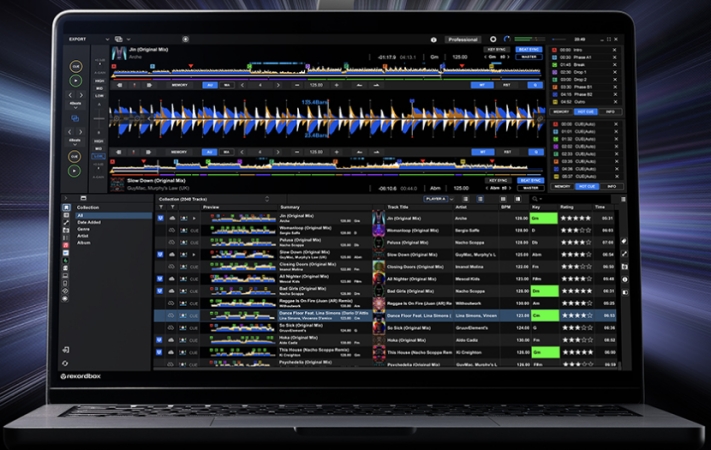This screenshot has height=450, width=711.
Task: Click the lower deck Q quantize button
Action: (536, 152)
